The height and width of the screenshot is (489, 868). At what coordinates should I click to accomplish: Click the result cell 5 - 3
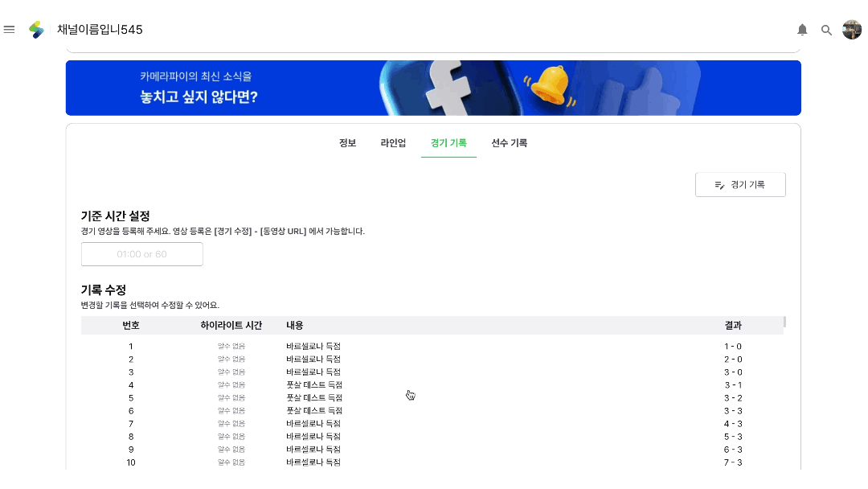pos(733,437)
